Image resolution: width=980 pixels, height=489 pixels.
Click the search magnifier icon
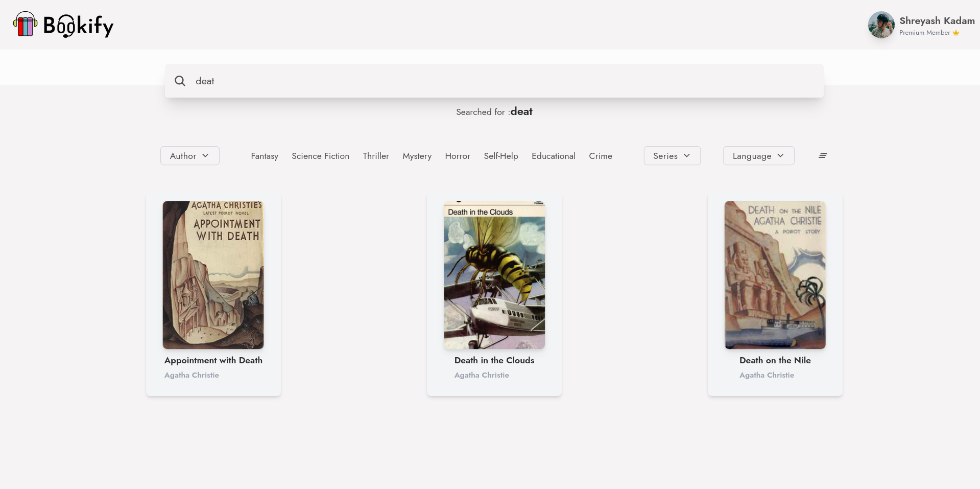(180, 81)
